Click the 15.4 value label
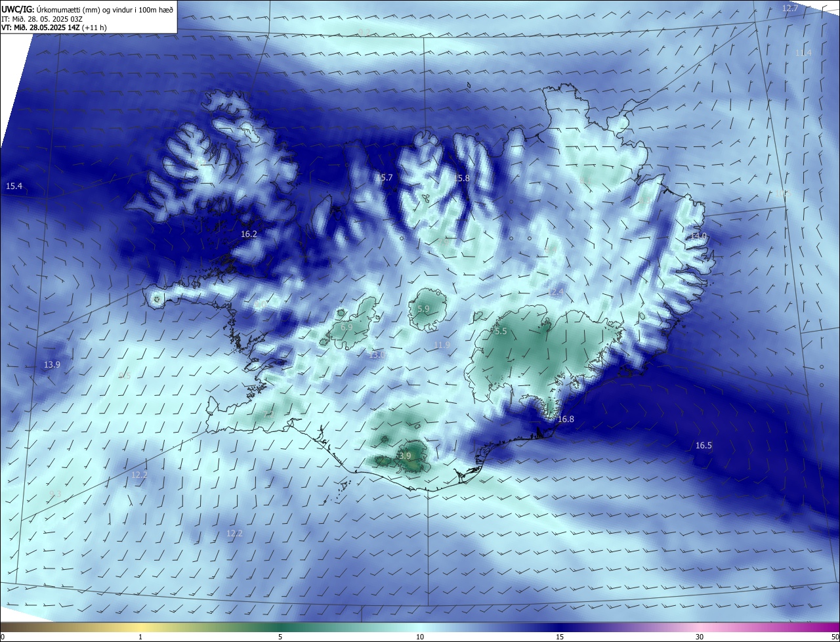 pos(14,186)
